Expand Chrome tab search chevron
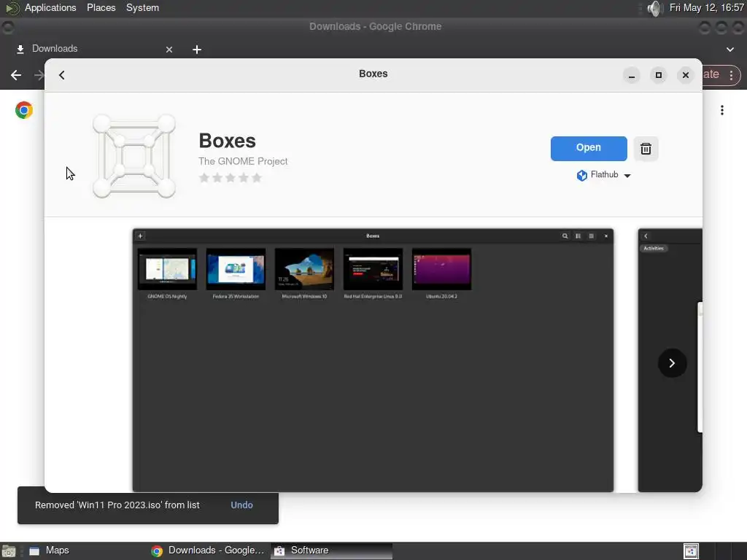Viewport: 747px width, 560px height. [729, 50]
